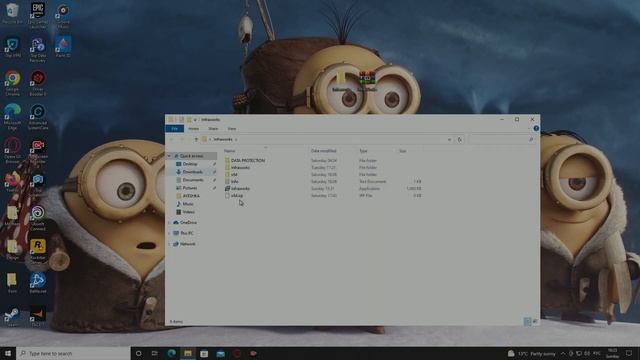Image resolution: width=640 pixels, height=360 pixels.
Task: Select Google Chrome desktop icon
Action: pos(12,83)
